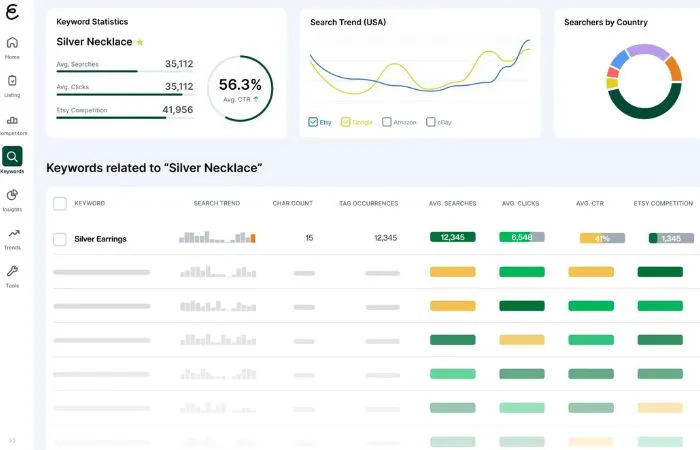Sort by Avg. CTR column header
700x450 pixels.
pyautogui.click(x=590, y=203)
